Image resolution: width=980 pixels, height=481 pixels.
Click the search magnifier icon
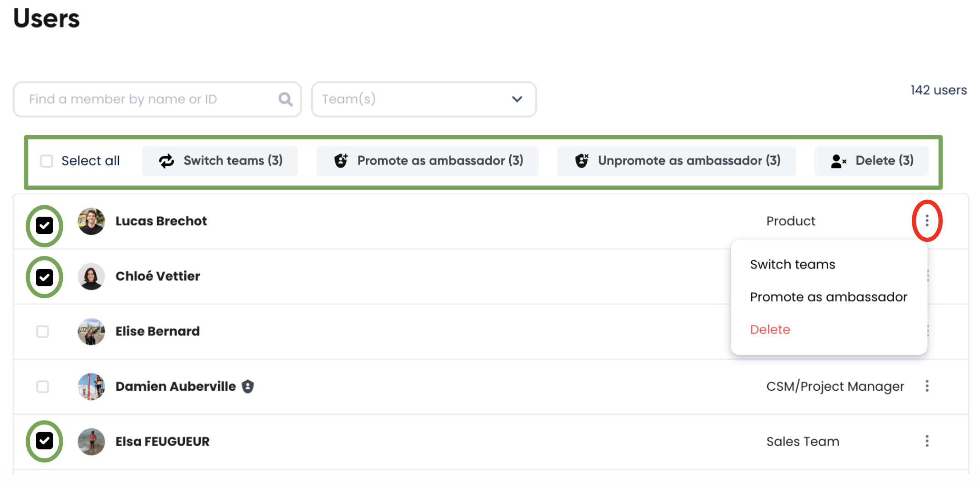(x=285, y=99)
